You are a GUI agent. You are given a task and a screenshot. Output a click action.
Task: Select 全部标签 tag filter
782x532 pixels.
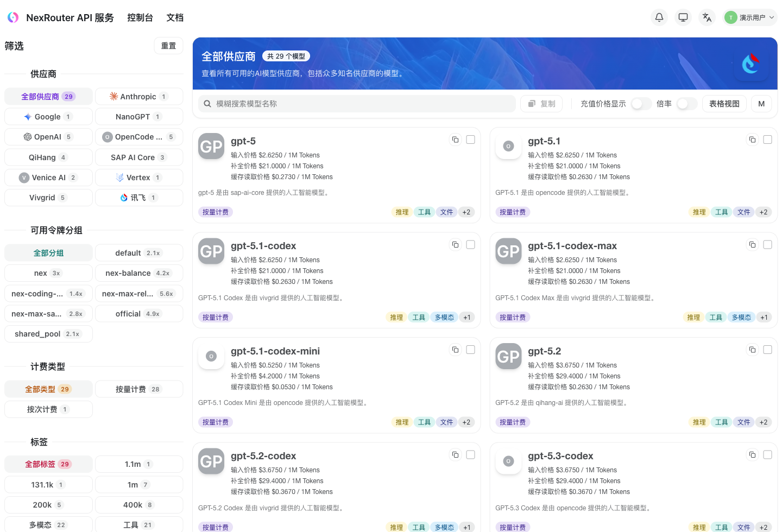pos(48,464)
